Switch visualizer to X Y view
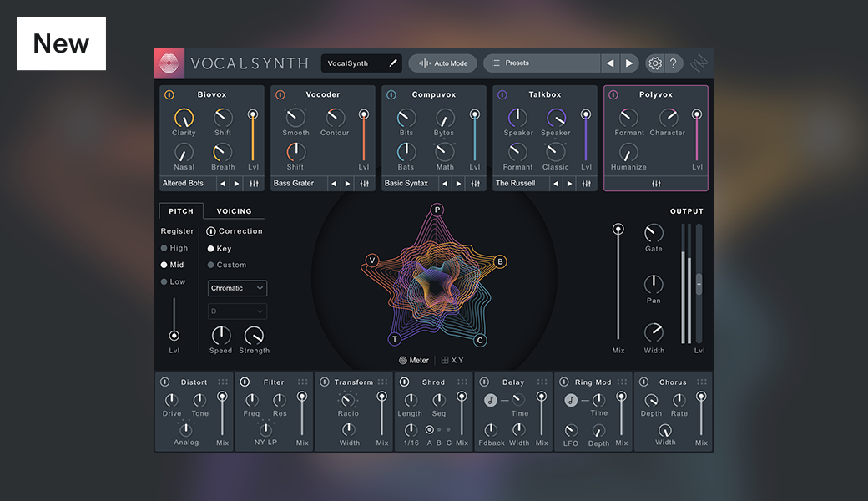 pos(452,361)
